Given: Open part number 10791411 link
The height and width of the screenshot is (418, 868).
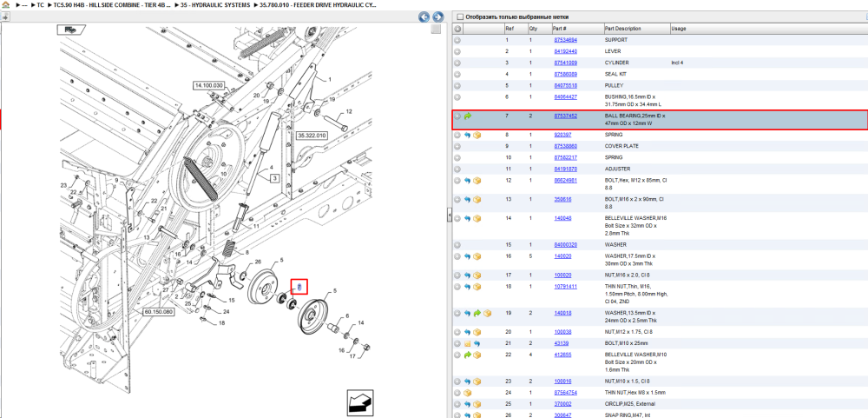Looking at the screenshot, I should (566, 287).
